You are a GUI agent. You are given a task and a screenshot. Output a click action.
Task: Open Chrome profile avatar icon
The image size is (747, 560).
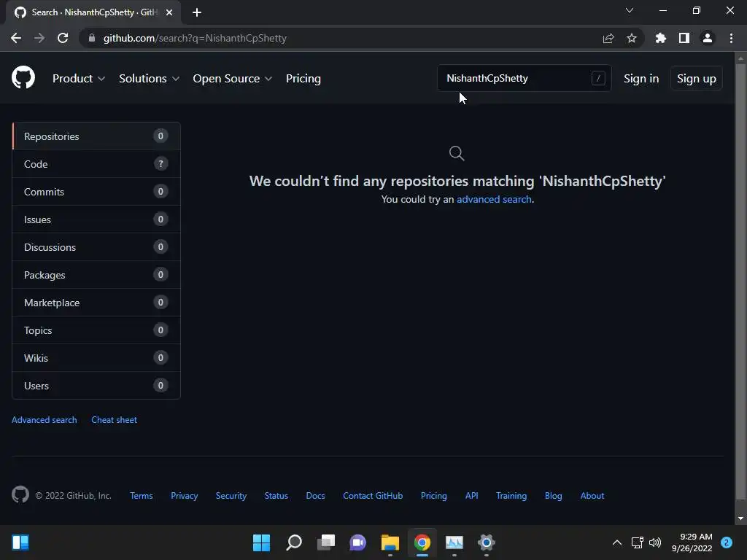[708, 38]
